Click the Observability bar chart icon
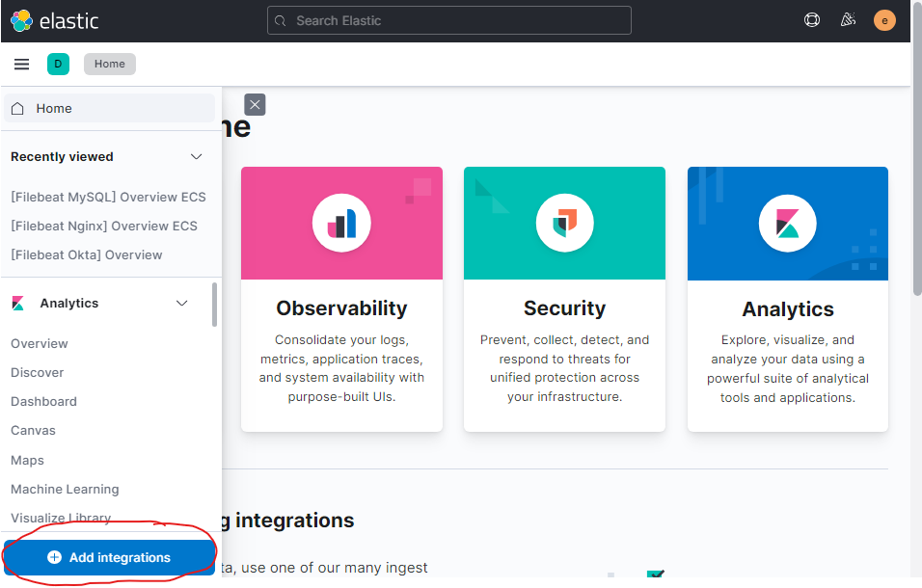 [341, 224]
